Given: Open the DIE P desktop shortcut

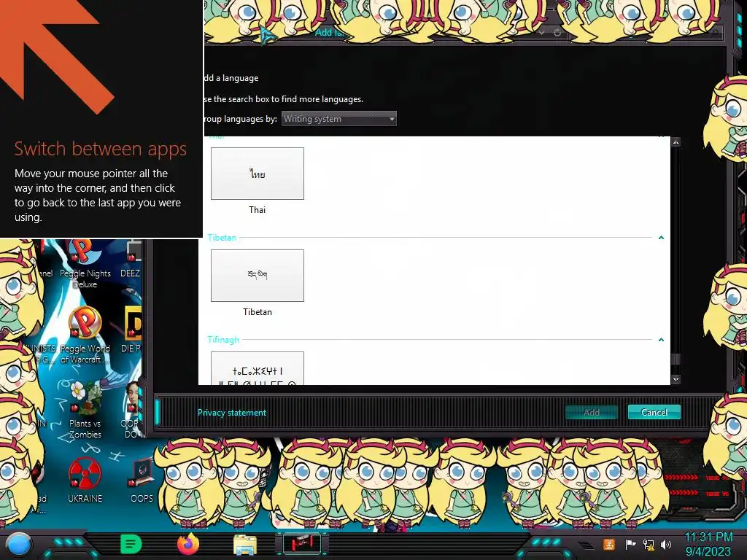Looking at the screenshot, I should coord(131,330).
